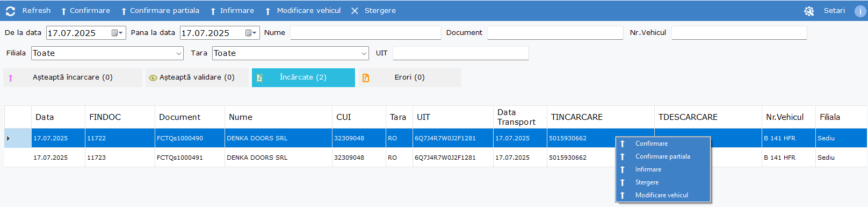Focus the Document search field

point(555,33)
